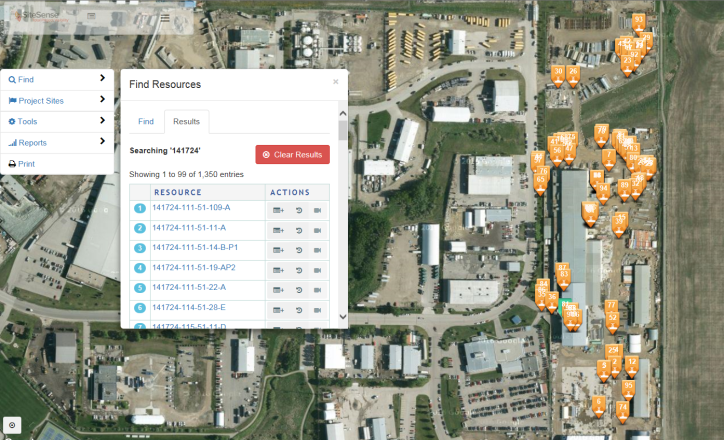Expand the Project Sites submenu
This screenshot has width=724, height=440.
(x=56, y=100)
